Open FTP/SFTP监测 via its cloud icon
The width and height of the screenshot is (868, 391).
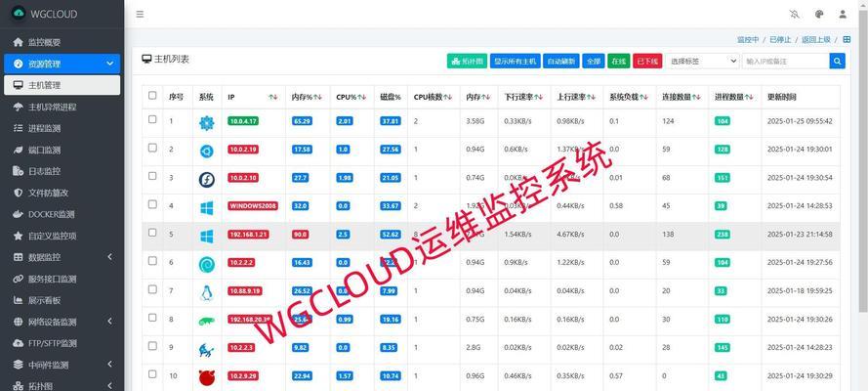point(19,343)
